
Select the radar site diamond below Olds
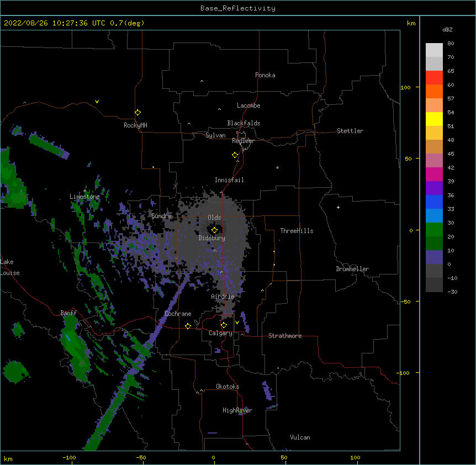tap(214, 230)
